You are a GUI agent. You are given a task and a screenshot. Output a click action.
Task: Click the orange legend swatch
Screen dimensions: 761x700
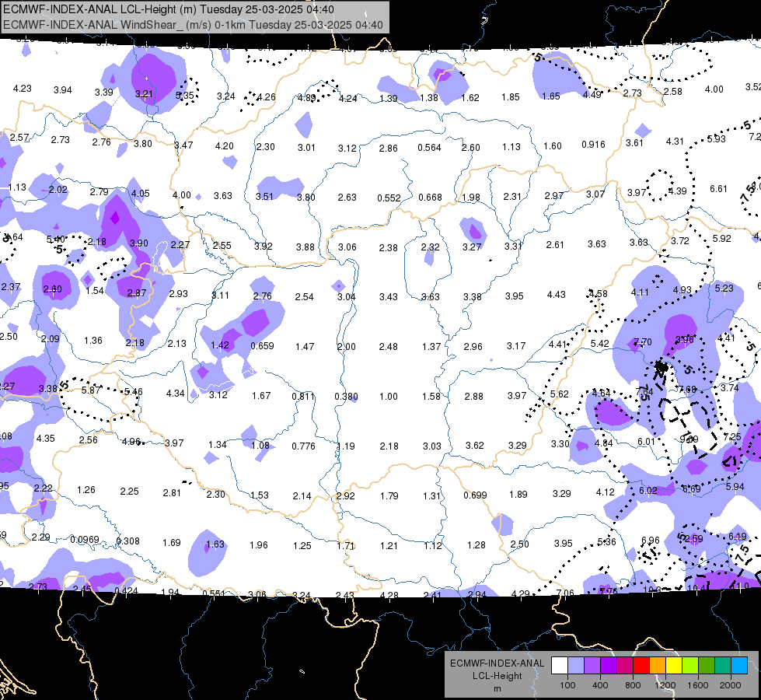pos(658,665)
